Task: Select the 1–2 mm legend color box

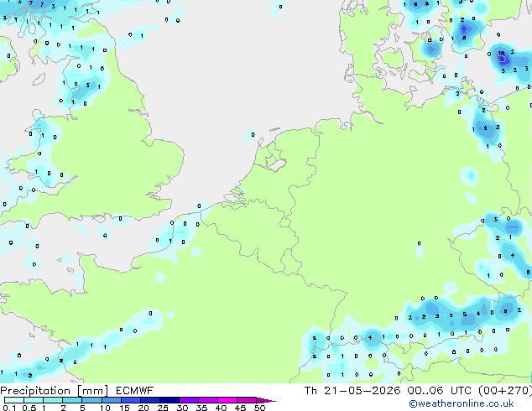Action: click(53, 400)
